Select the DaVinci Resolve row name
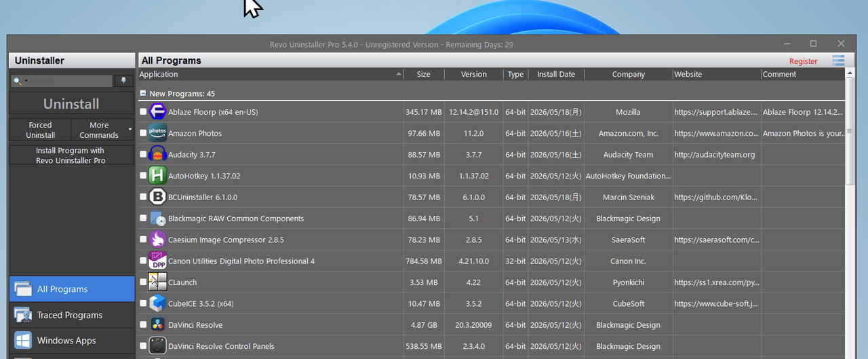The height and width of the screenshot is (359, 868). (195, 325)
